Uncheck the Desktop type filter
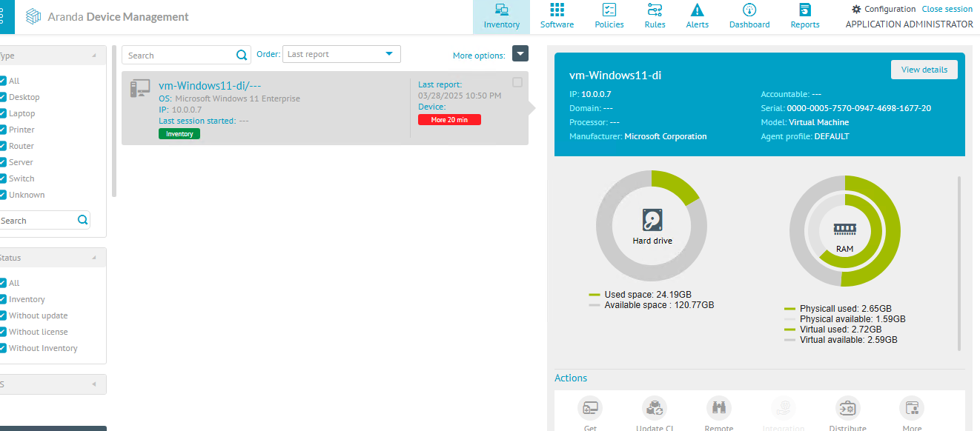 (3, 97)
